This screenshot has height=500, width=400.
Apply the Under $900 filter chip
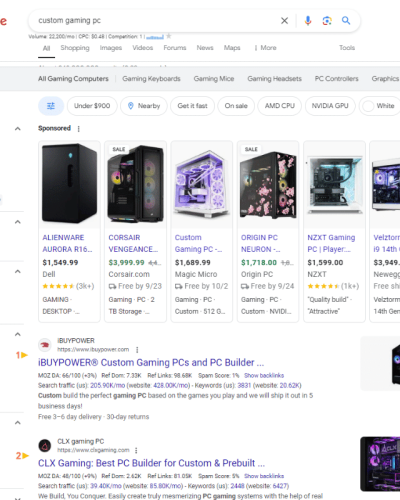(x=92, y=106)
